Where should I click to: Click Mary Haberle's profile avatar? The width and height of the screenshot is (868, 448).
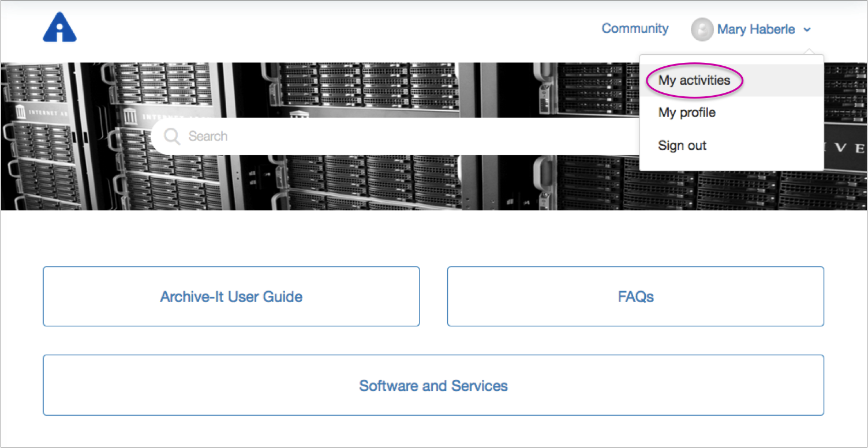[702, 29]
